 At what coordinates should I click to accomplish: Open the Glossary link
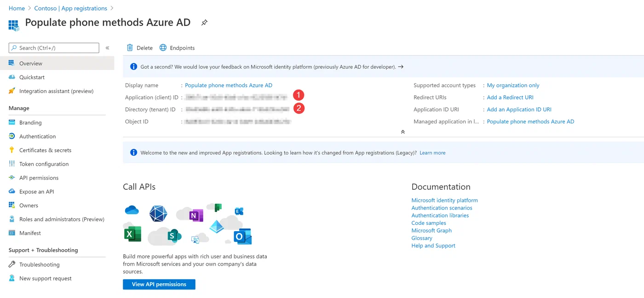coord(422,238)
